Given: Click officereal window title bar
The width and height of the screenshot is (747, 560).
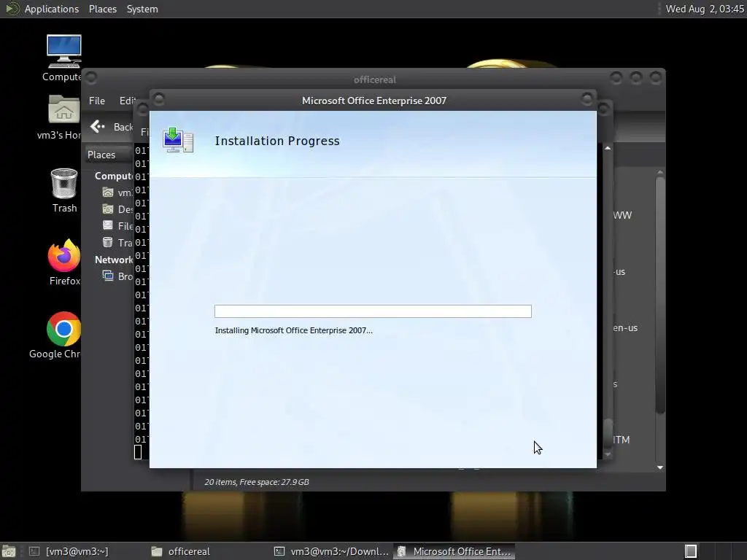Looking at the screenshot, I should coord(374,79).
